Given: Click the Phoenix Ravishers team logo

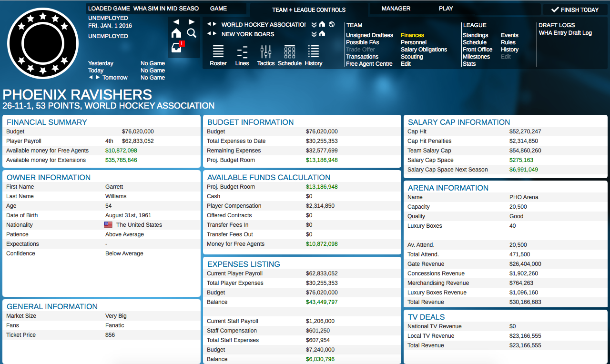Looking at the screenshot, I should pos(43,43).
